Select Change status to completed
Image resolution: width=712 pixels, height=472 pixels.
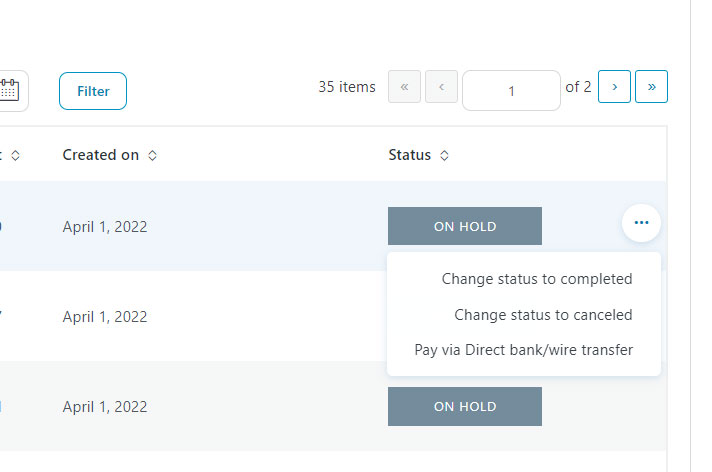point(537,279)
